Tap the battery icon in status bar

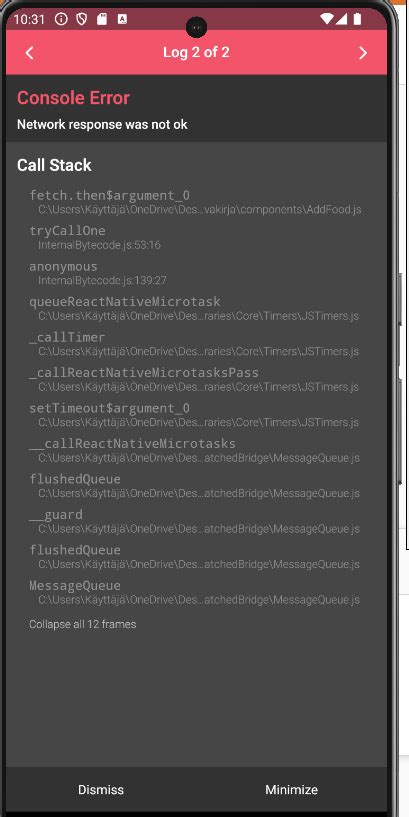coord(357,19)
